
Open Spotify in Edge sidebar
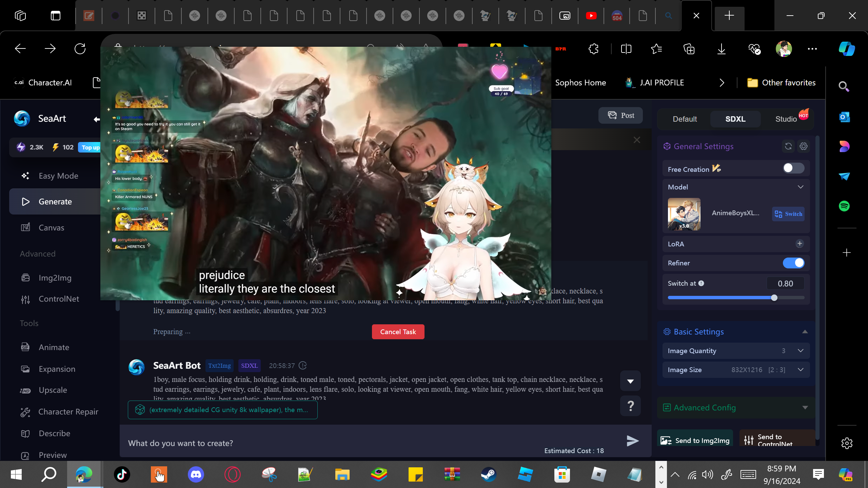[844, 206]
